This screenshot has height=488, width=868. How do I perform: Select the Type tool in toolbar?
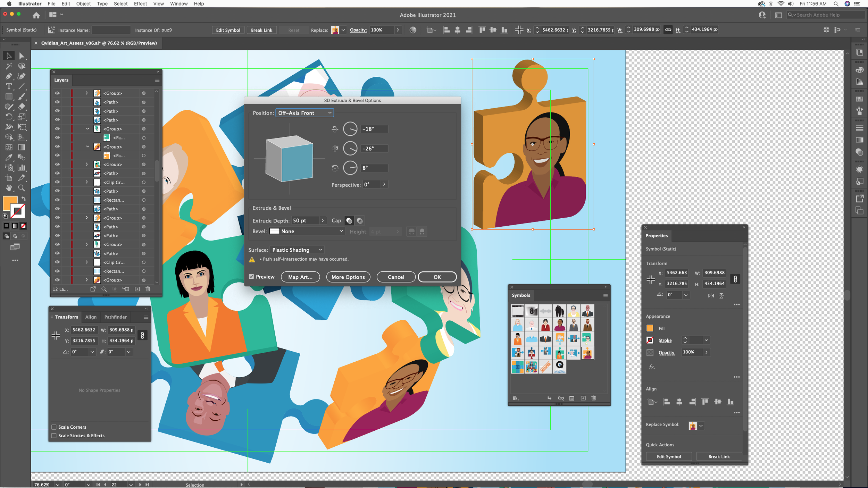pos(9,86)
